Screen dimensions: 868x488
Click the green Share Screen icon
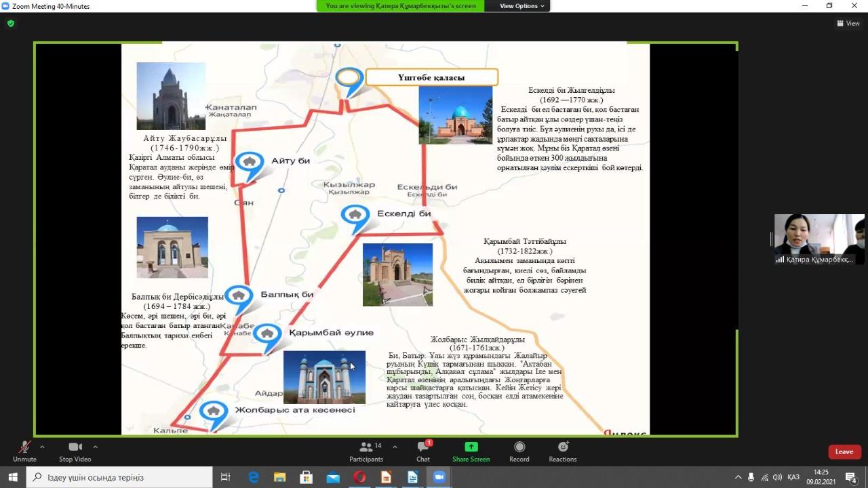coord(471,447)
